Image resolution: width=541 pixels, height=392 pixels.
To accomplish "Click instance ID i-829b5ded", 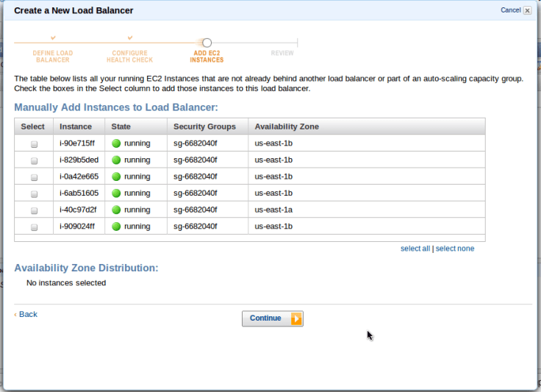I will 79,160.
